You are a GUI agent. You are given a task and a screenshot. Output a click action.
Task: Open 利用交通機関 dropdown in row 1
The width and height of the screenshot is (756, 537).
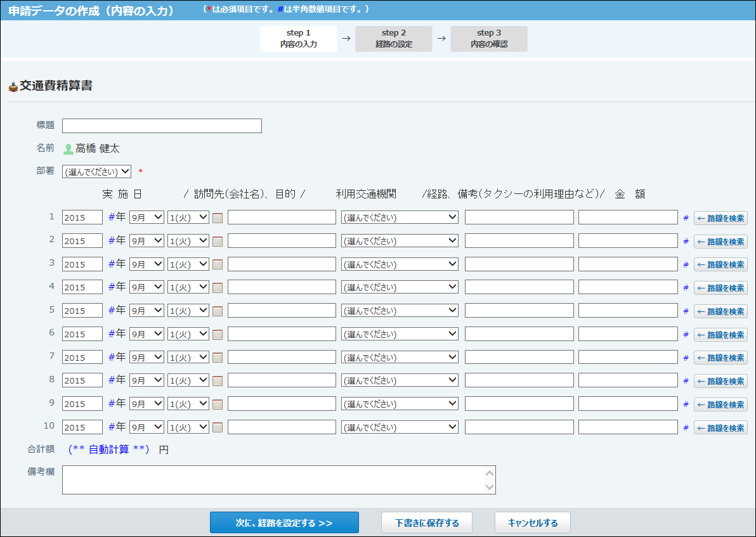tap(400, 217)
